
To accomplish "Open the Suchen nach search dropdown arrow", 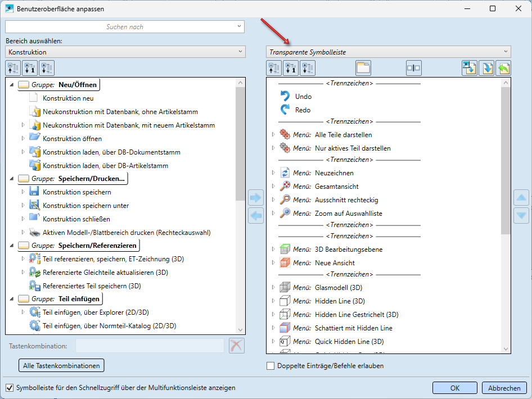I will (239, 26).
